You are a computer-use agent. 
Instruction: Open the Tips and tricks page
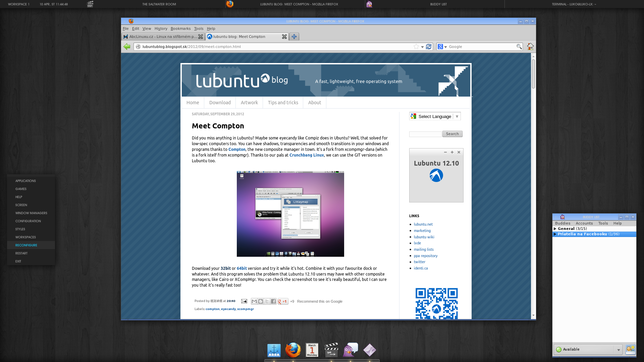coord(283,103)
